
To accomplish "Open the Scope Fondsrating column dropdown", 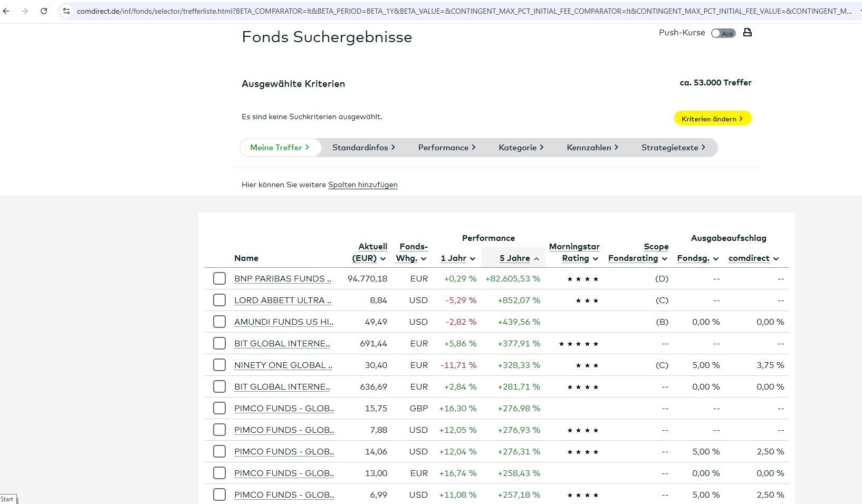I will click(x=665, y=259).
